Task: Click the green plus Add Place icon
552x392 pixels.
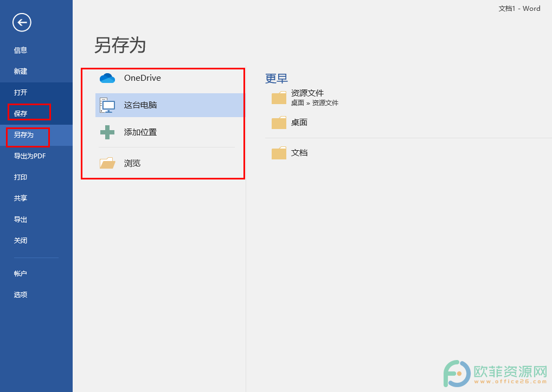Action: pyautogui.click(x=107, y=132)
